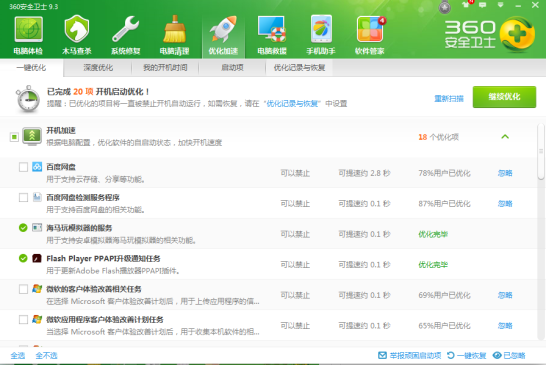This screenshot has width=546, height=365.
Task: Click green check mark on Flash Player row
Action: tap(23, 258)
